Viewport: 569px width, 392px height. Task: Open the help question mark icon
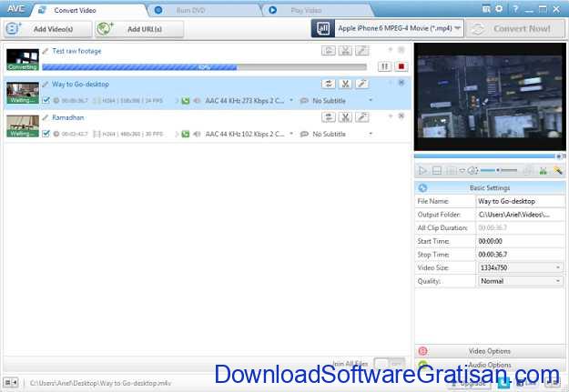click(x=515, y=9)
